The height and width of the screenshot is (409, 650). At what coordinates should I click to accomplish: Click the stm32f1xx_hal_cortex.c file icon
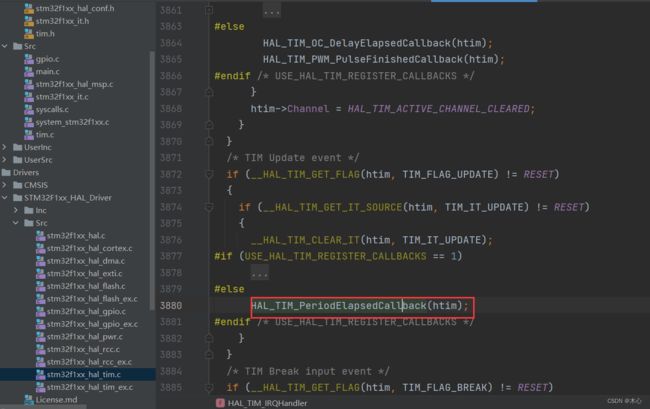coord(40,248)
